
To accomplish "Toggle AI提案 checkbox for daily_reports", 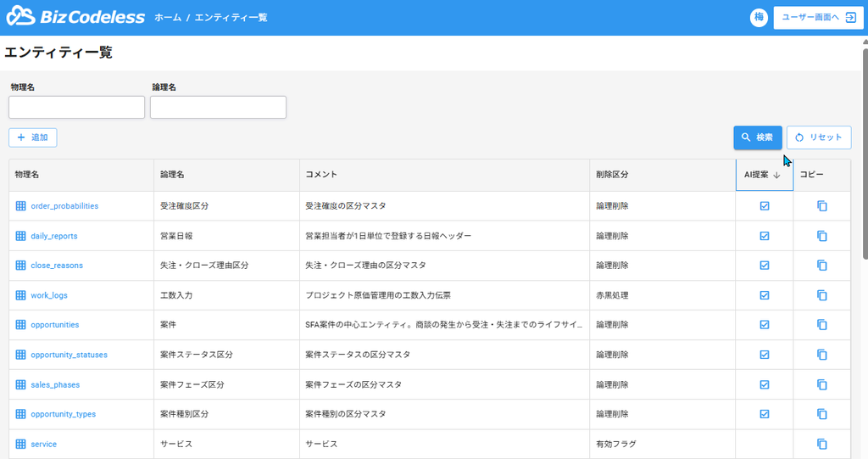I will pyautogui.click(x=765, y=236).
